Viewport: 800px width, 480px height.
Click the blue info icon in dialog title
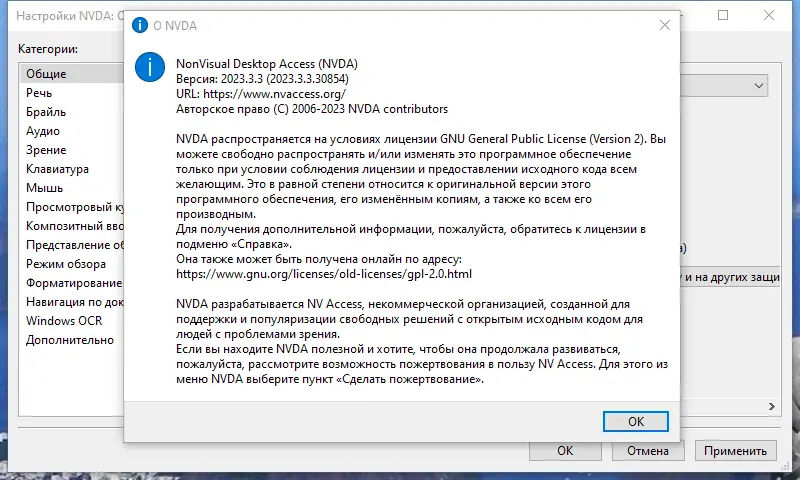coord(139,25)
